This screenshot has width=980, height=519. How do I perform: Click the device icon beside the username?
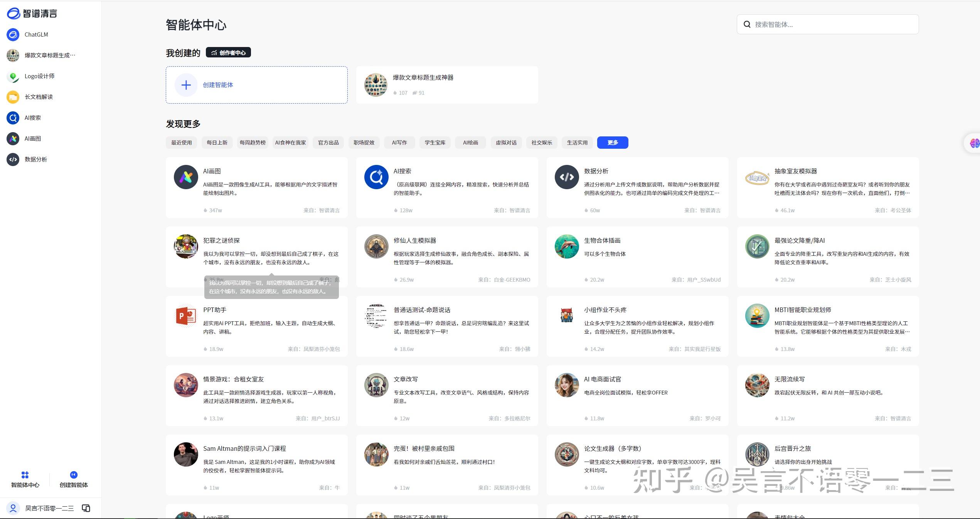tap(86, 508)
